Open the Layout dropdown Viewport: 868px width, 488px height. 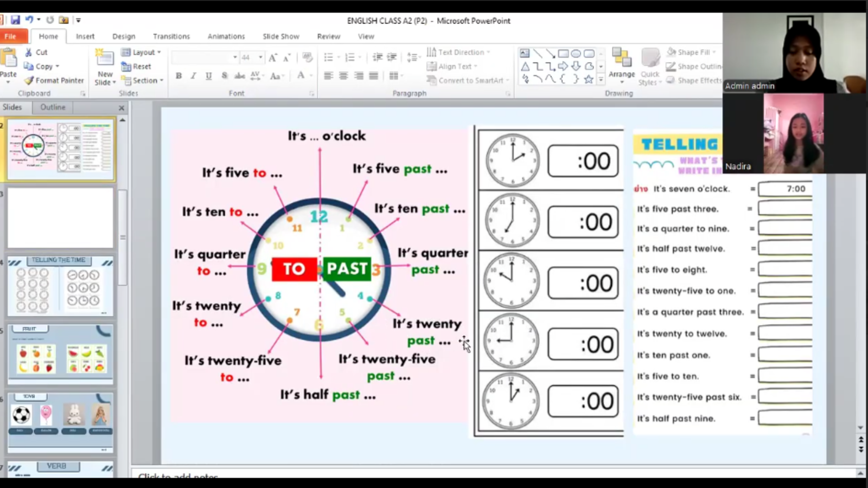coord(142,52)
